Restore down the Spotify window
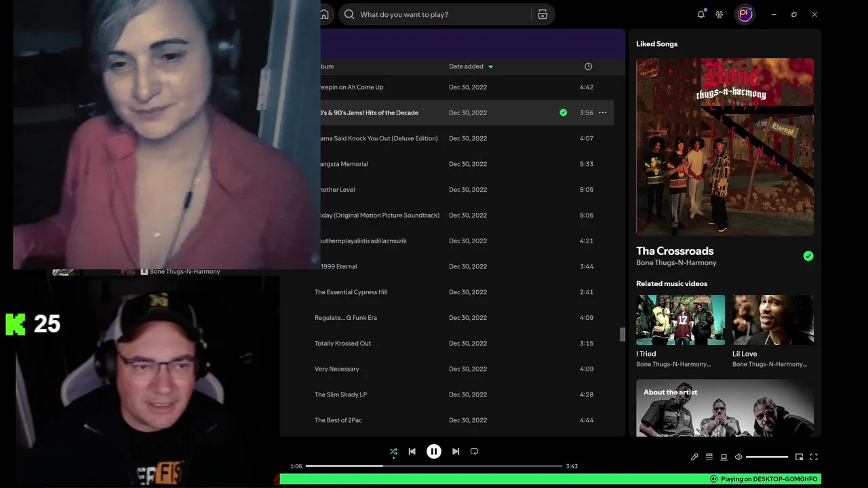868x488 pixels. click(x=794, y=14)
